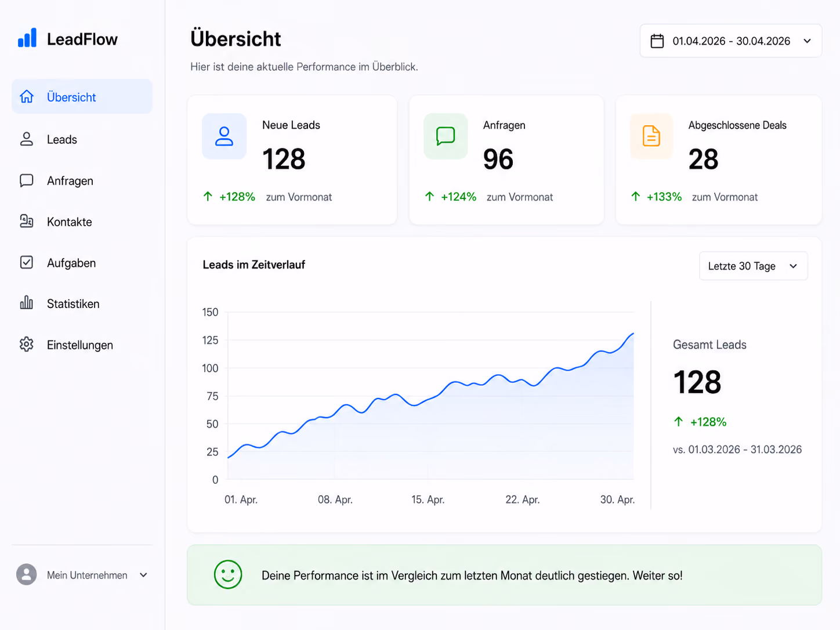This screenshot has width=840, height=630.
Task: Click the '08. Apr.' x-axis label
Action: coord(335,499)
